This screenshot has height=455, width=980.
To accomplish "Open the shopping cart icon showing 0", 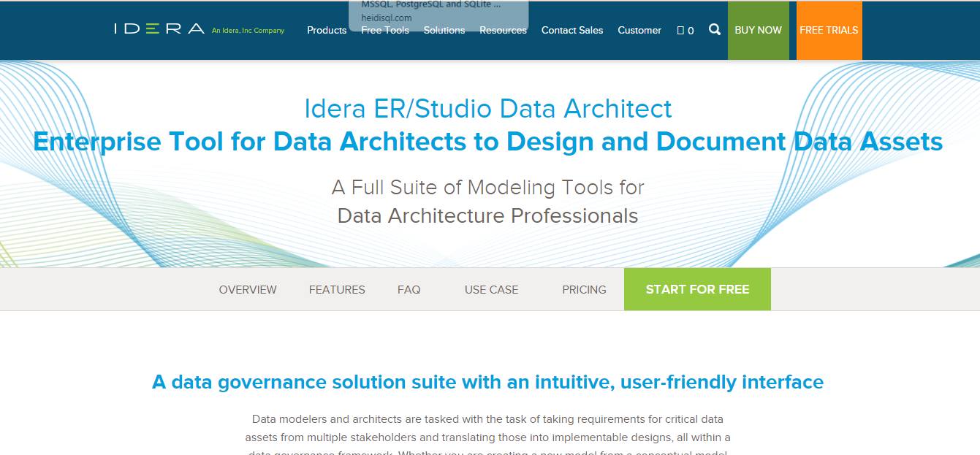I will 685,30.
